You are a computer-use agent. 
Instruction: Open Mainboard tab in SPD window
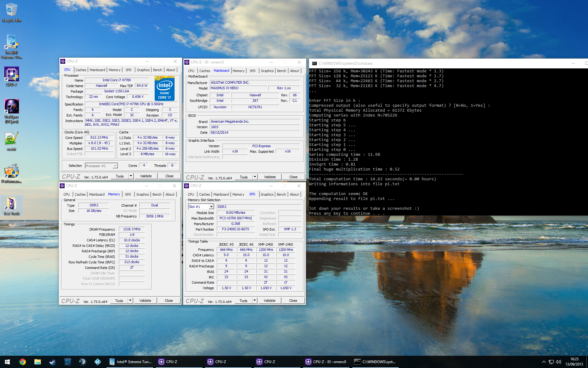click(221, 194)
